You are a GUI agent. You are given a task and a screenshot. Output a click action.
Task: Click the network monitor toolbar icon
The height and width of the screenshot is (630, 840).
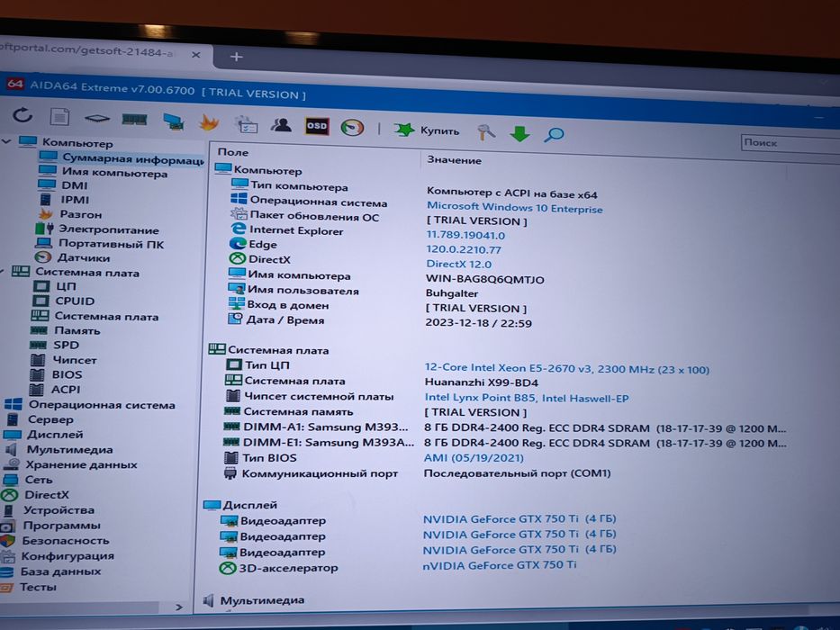click(x=174, y=121)
